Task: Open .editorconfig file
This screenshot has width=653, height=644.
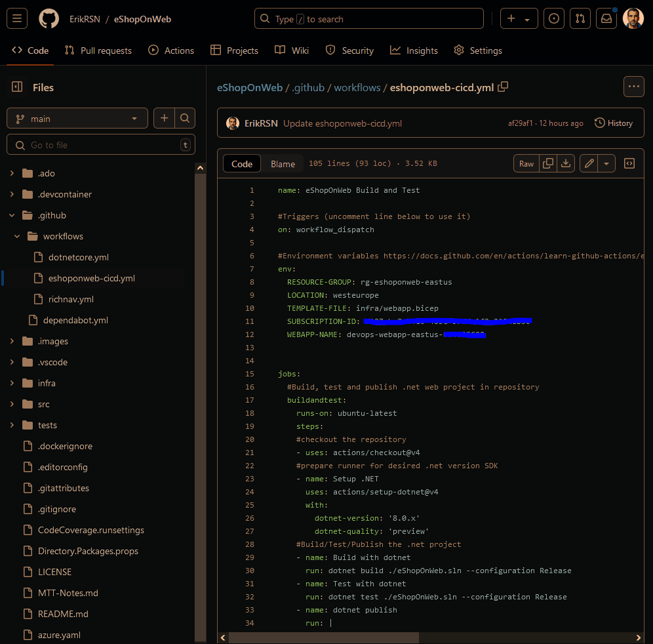Action: pos(62,467)
